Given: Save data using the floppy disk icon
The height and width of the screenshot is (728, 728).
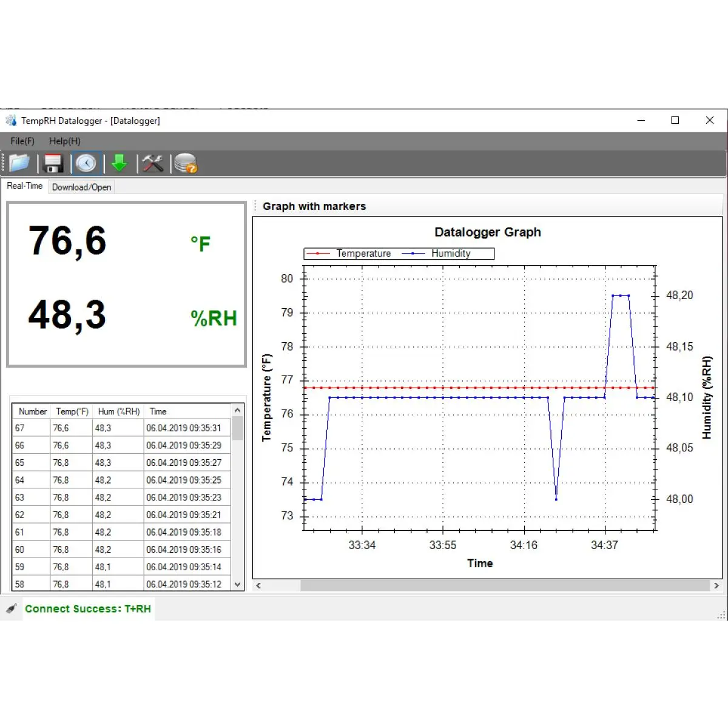Looking at the screenshot, I should click(x=53, y=163).
